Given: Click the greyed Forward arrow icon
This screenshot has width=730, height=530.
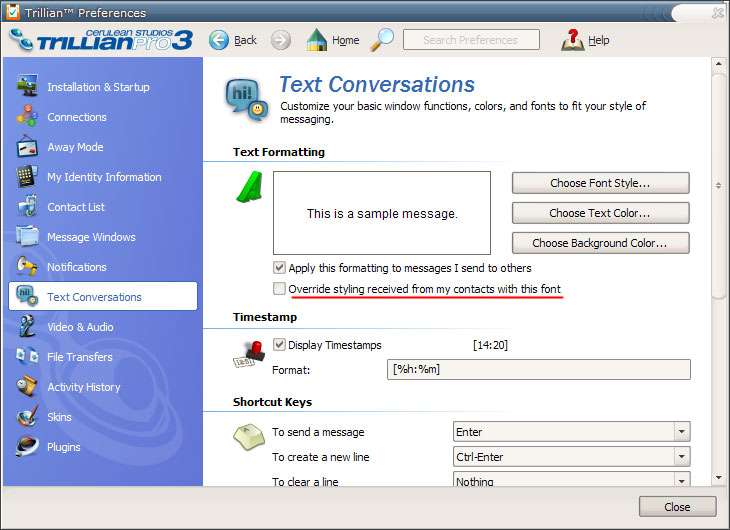Looking at the screenshot, I should click(x=281, y=40).
